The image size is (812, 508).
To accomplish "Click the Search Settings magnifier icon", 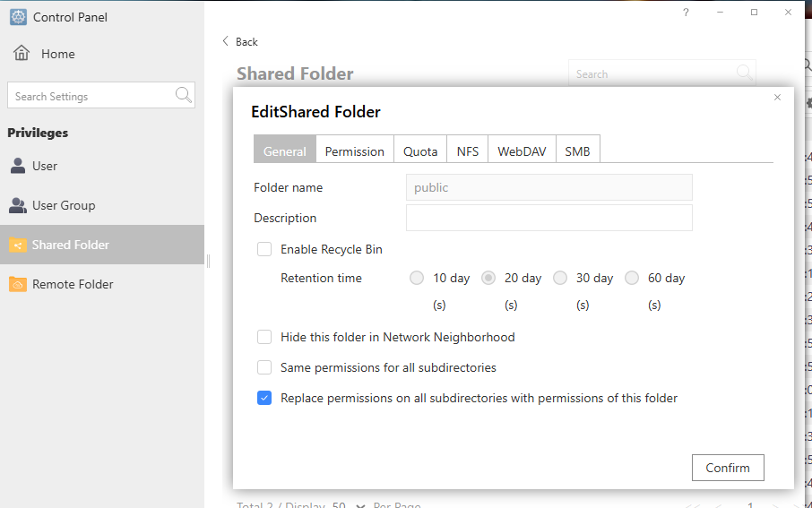I will click(184, 95).
